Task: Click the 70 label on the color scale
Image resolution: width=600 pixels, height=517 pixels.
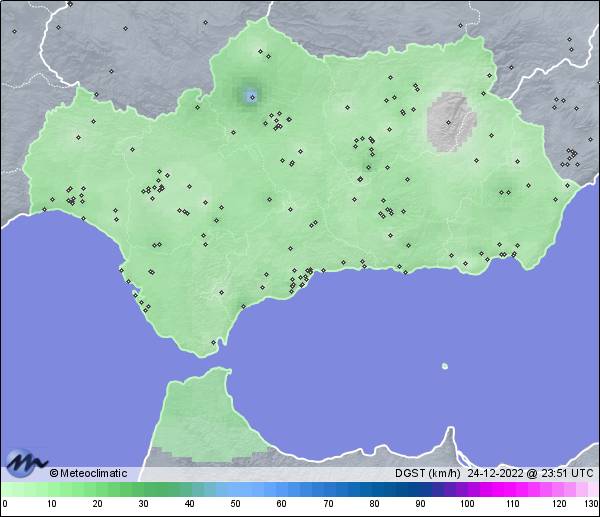Action: click(x=328, y=503)
